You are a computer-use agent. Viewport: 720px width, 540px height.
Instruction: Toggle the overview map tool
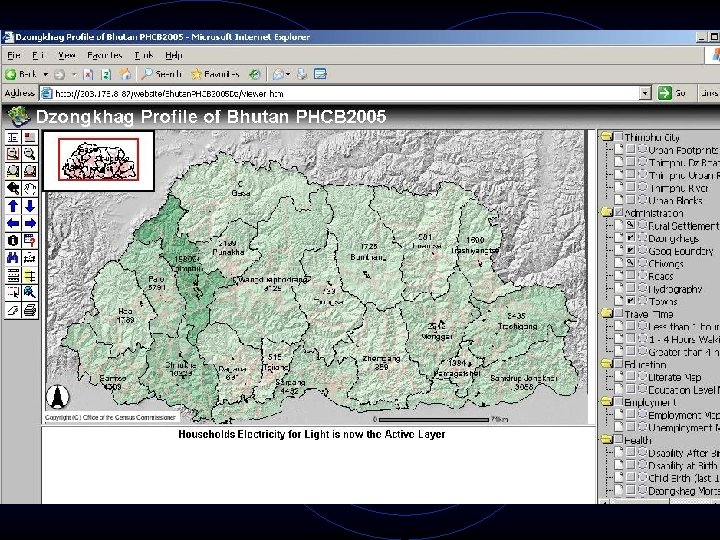coord(30,137)
